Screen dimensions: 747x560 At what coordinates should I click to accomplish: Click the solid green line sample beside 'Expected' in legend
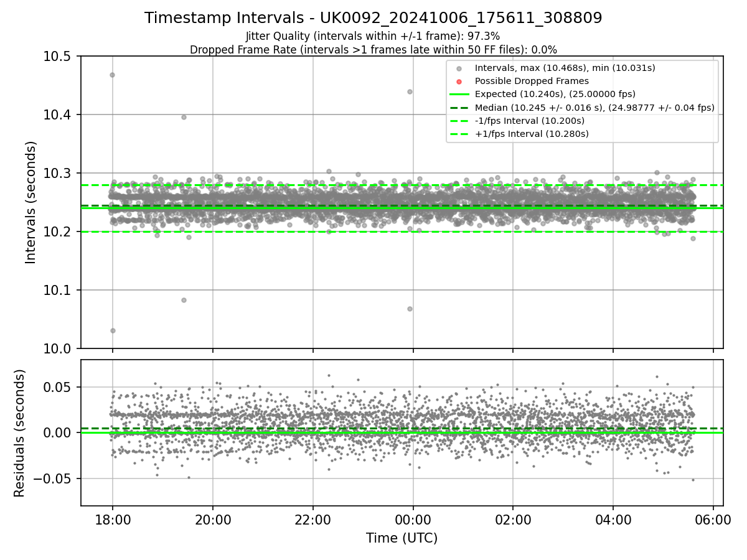tap(459, 95)
